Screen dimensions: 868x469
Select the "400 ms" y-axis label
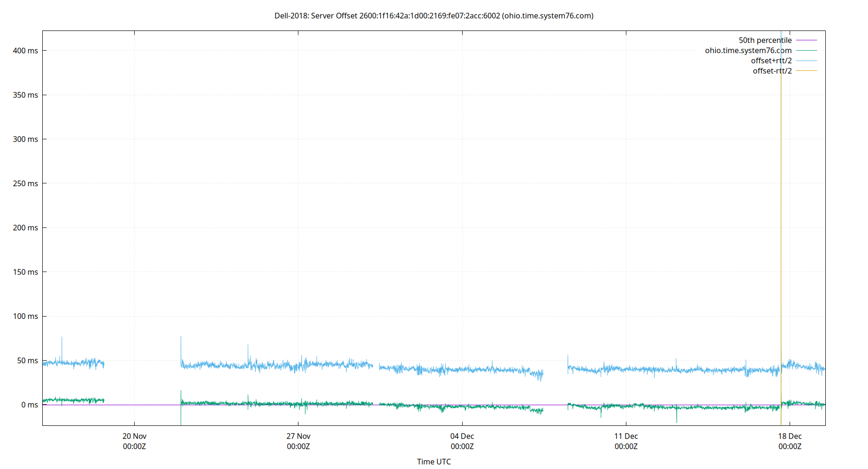(26, 51)
